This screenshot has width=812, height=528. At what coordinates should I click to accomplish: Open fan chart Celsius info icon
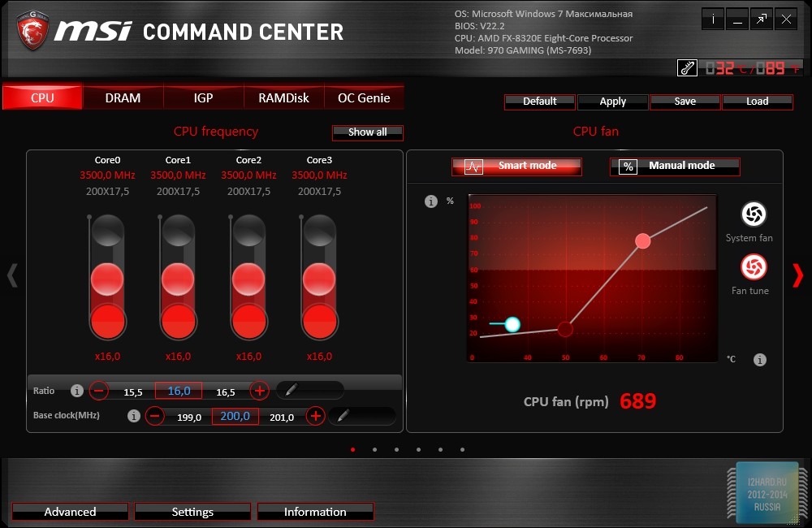pos(760,360)
